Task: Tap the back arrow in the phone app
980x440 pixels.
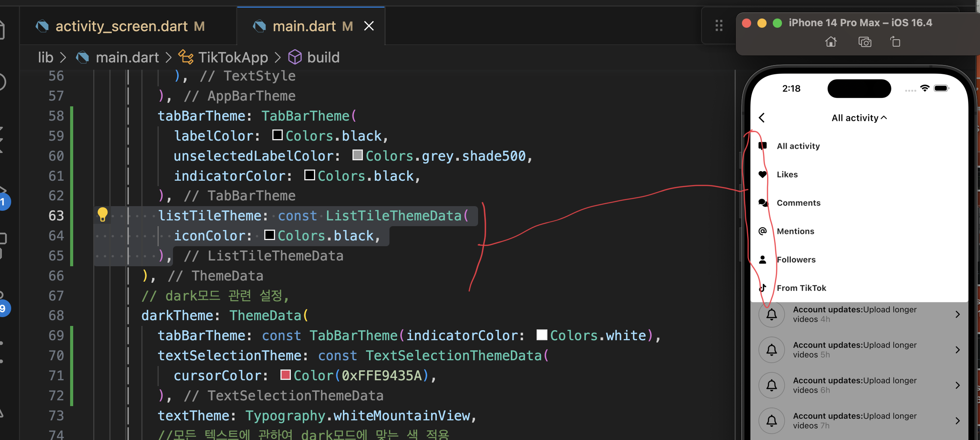Action: click(x=762, y=118)
